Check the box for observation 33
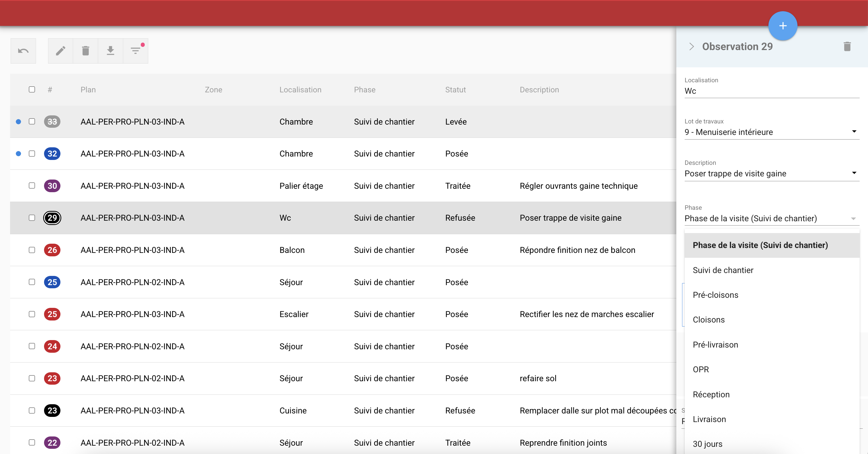The height and width of the screenshot is (454, 868). point(32,122)
